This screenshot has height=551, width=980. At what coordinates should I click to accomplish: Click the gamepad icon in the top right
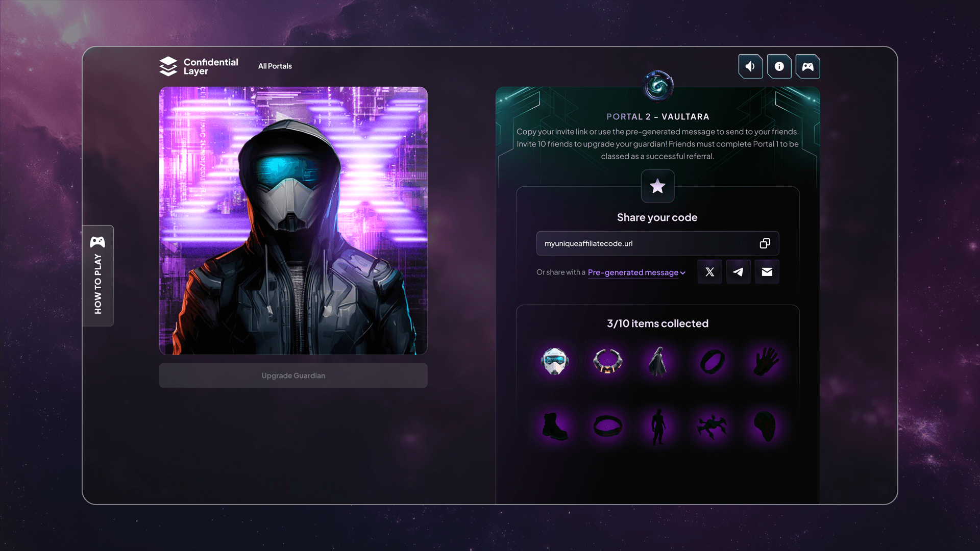point(807,66)
